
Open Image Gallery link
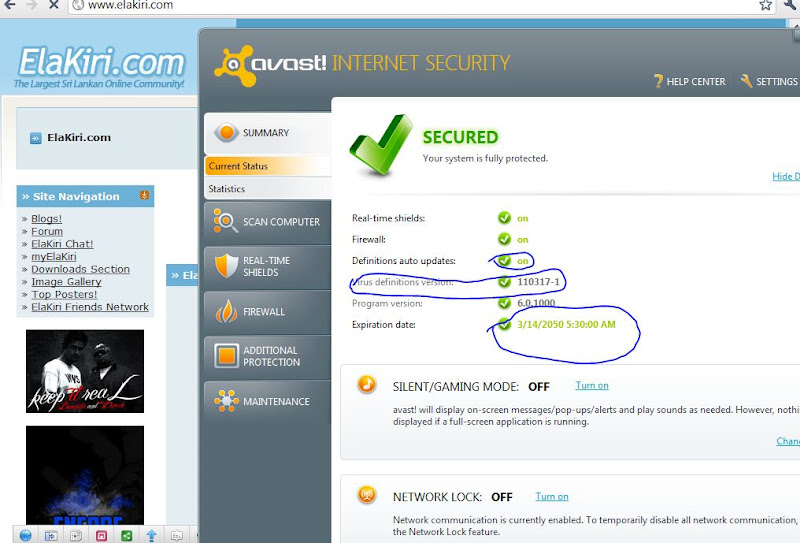pos(66,282)
